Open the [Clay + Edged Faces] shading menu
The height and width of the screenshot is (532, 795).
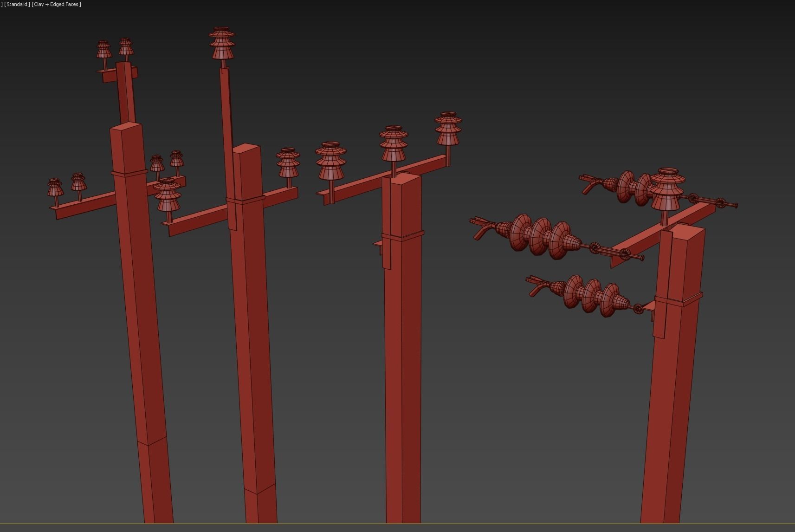[x=57, y=4]
